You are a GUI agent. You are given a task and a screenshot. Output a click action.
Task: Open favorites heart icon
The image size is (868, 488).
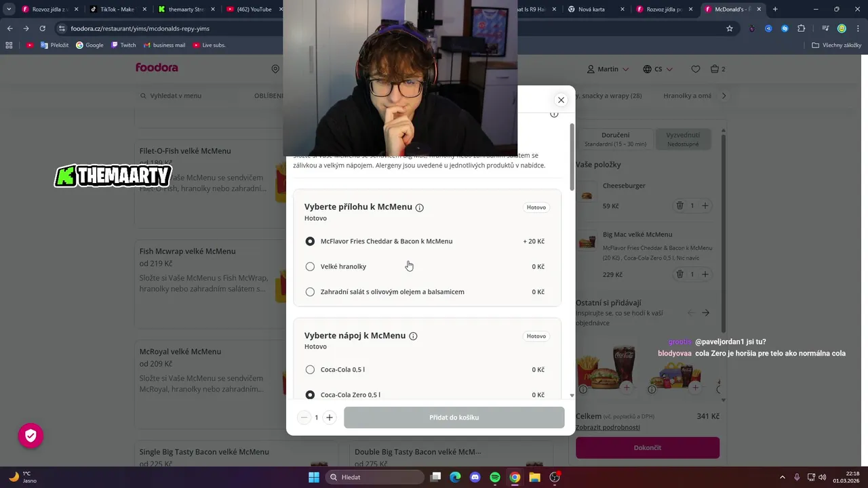695,69
